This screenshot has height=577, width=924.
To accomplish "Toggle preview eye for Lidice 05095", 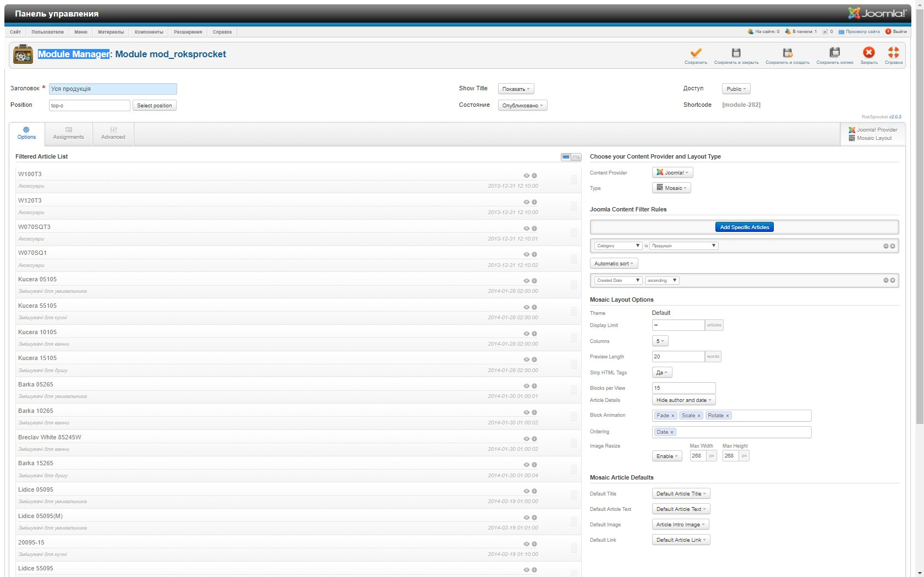I will [526, 491].
